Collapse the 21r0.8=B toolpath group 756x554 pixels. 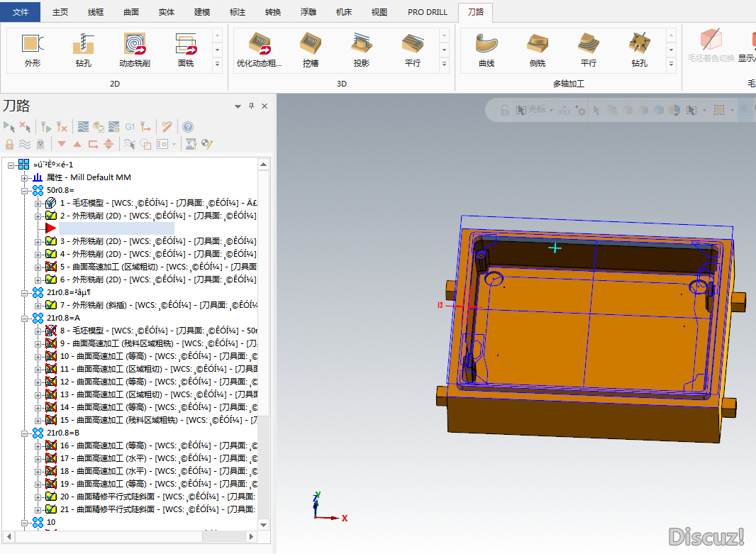click(x=24, y=433)
